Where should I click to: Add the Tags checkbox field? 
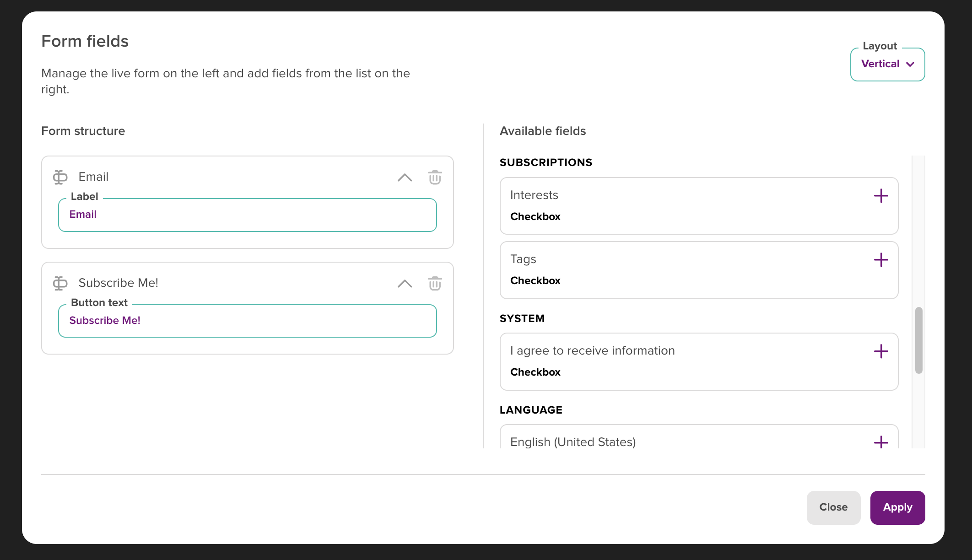click(x=881, y=260)
